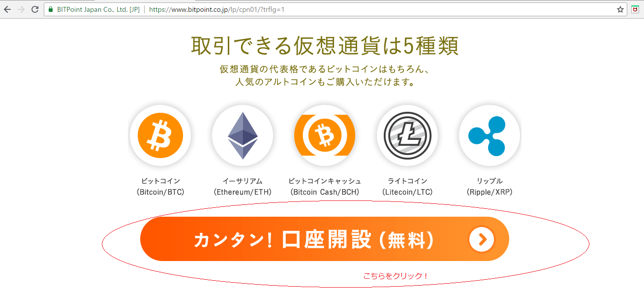
Task: Open account with カンタン! 口座開設 button
Action: (325, 239)
